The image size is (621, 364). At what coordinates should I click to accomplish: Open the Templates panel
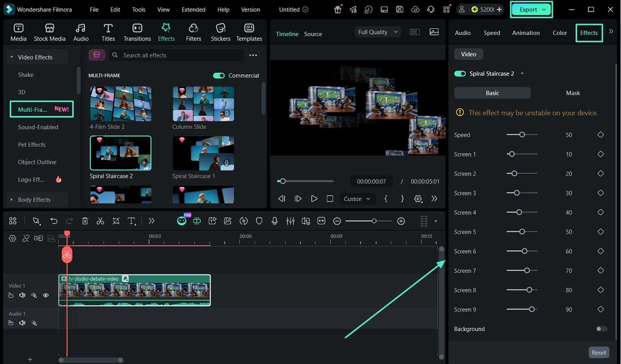[x=249, y=32]
